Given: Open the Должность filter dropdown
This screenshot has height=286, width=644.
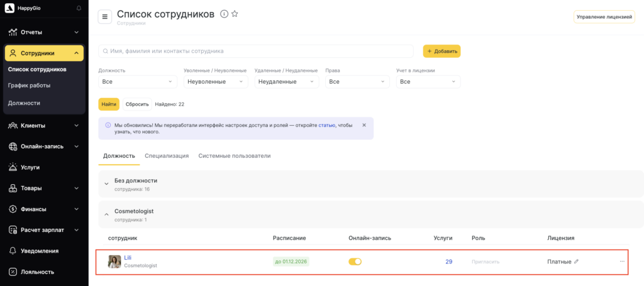Looking at the screenshot, I should pyautogui.click(x=138, y=82).
